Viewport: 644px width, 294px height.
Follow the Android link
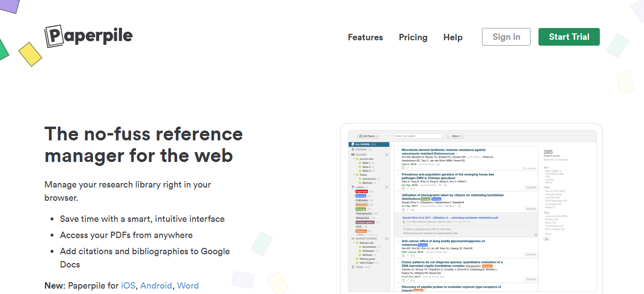point(156,286)
